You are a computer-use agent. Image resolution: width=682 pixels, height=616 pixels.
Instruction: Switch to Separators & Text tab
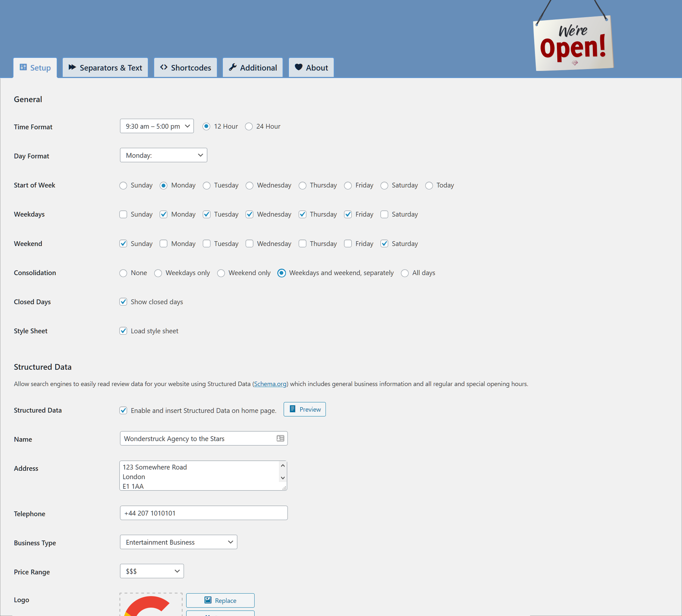[105, 68]
